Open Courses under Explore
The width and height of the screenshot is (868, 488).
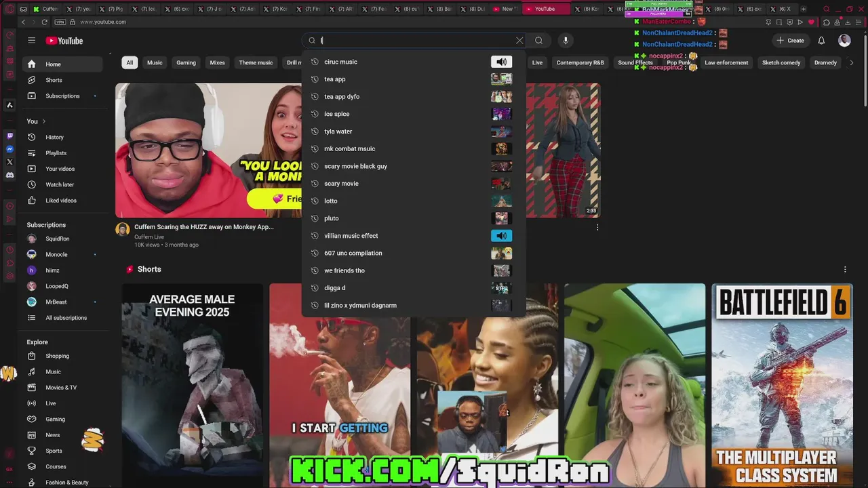tap(61, 466)
